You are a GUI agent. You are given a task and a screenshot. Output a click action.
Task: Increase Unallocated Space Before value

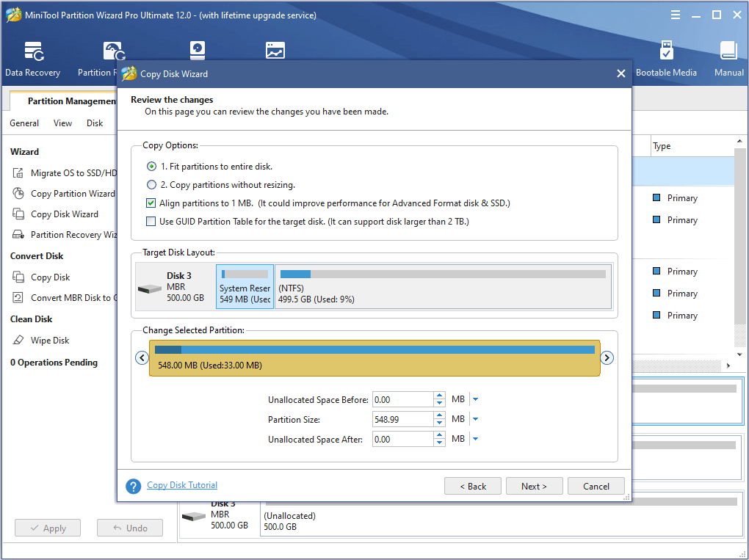click(439, 396)
